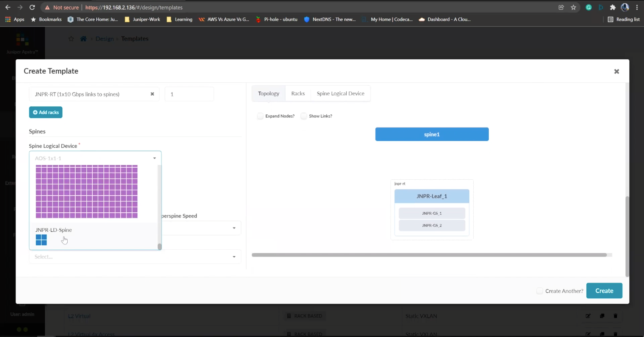Close the Create Template dialog
This screenshot has width=644, height=337.
point(617,71)
